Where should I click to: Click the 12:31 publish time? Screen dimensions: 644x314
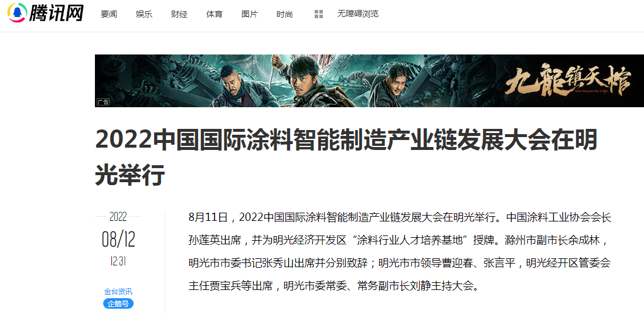click(x=118, y=261)
